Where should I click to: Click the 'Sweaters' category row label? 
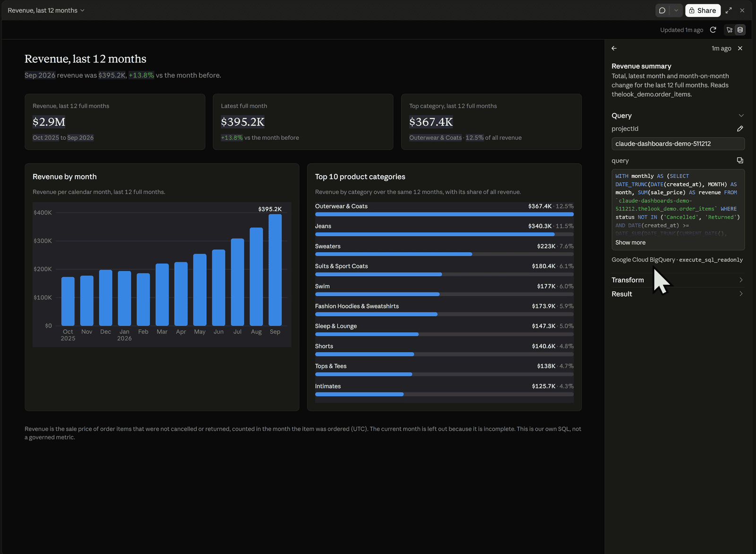pyautogui.click(x=328, y=246)
